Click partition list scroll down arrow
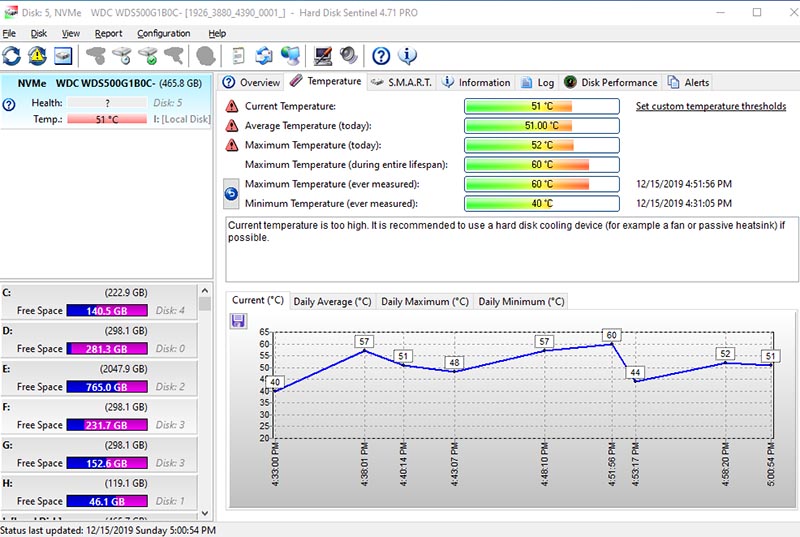Screen dimensions: 800x537 (x=205, y=513)
